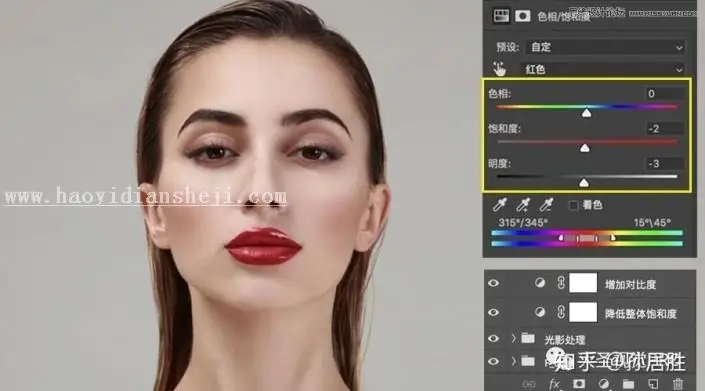Enable the 着色 colorize checkbox

[x=573, y=205]
